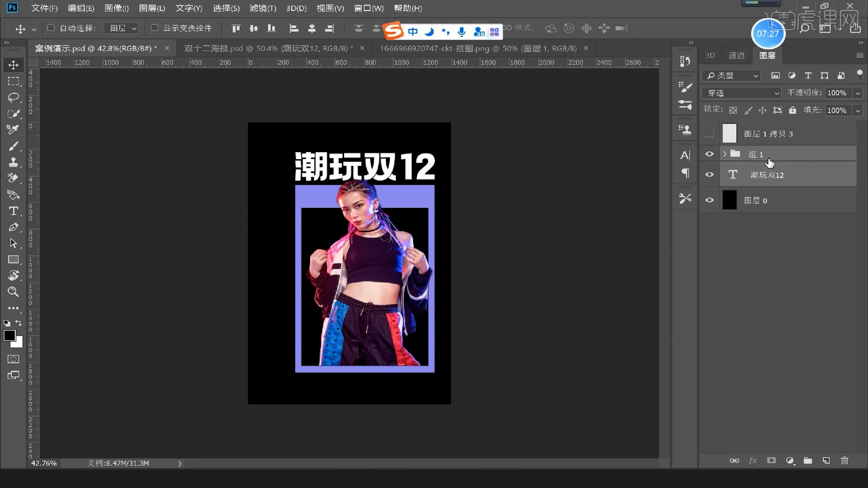Create new adjustment layer icon
Image resolution: width=868 pixels, height=488 pixels.
(x=790, y=460)
